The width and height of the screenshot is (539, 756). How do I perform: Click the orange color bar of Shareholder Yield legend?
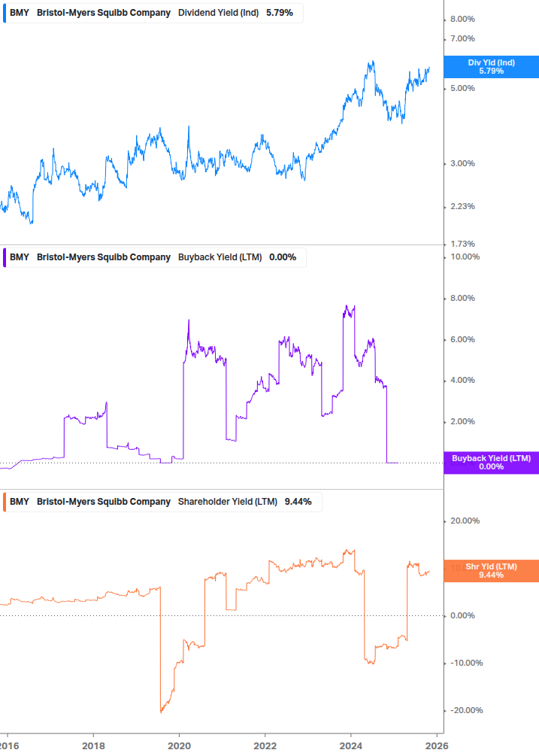(5, 502)
